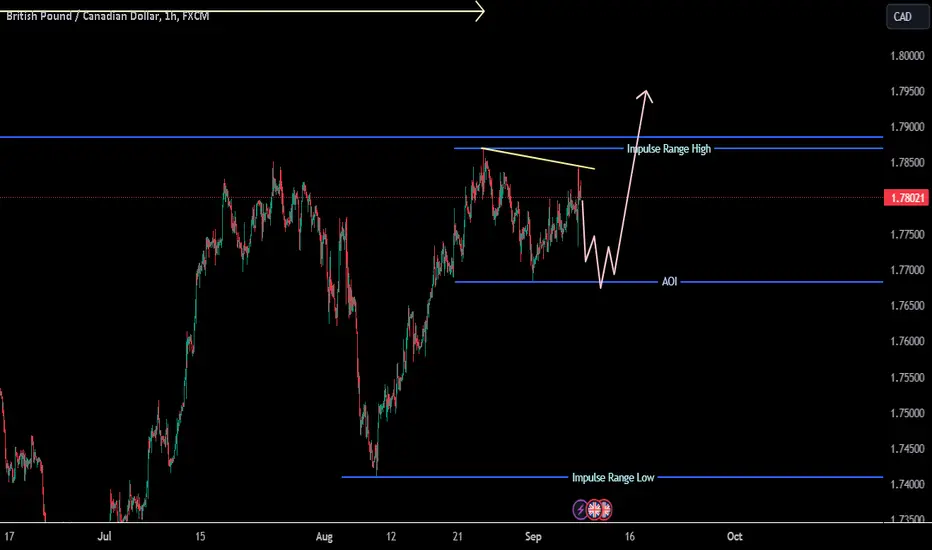The width and height of the screenshot is (932, 550).
Task: Click the 12 date on time axis
Action: click(x=391, y=536)
